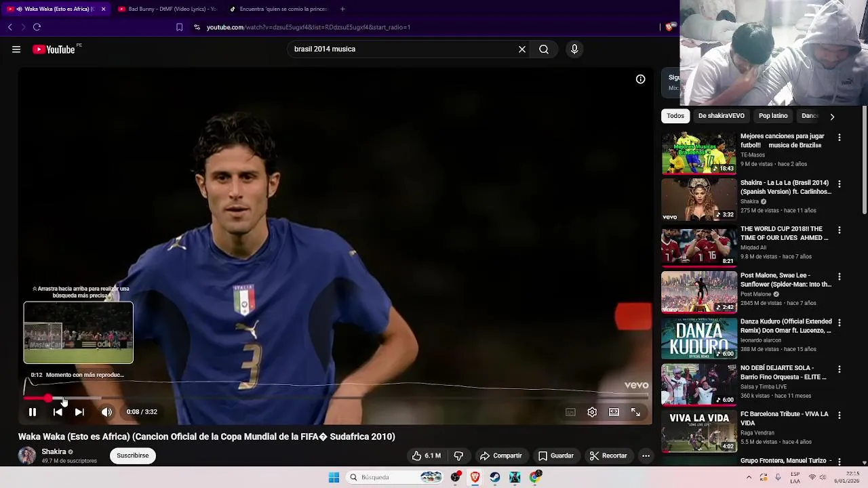Save the video with Guardar

click(x=556, y=455)
